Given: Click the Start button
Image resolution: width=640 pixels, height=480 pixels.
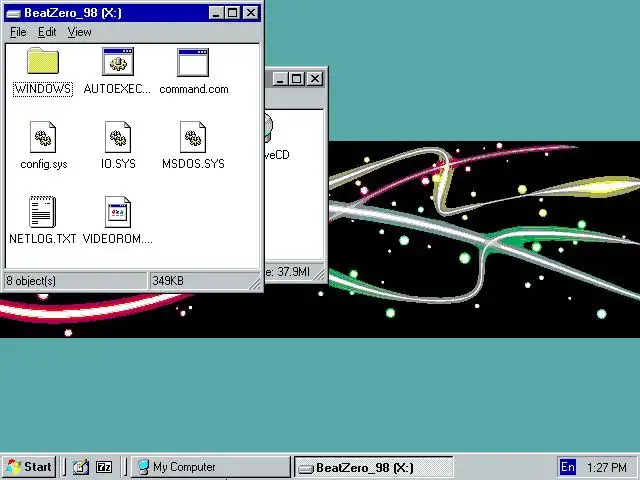Looking at the screenshot, I should coord(29,467).
